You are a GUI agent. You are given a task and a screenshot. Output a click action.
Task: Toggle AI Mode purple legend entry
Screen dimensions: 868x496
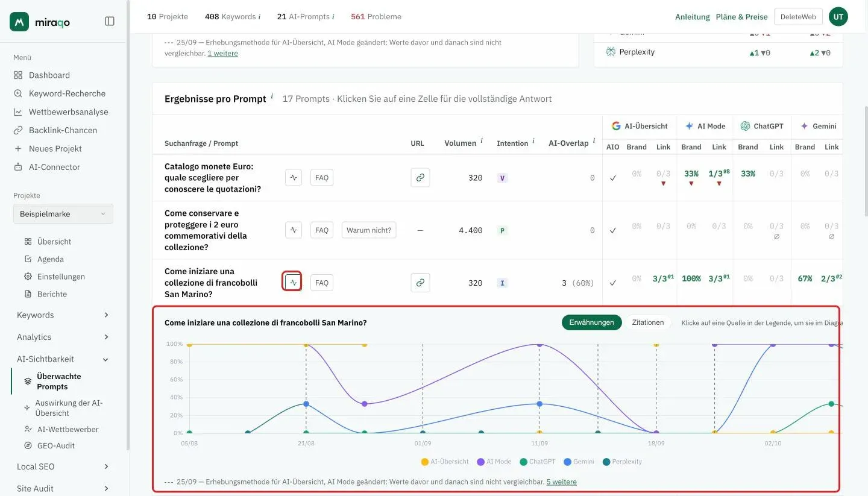pos(494,462)
